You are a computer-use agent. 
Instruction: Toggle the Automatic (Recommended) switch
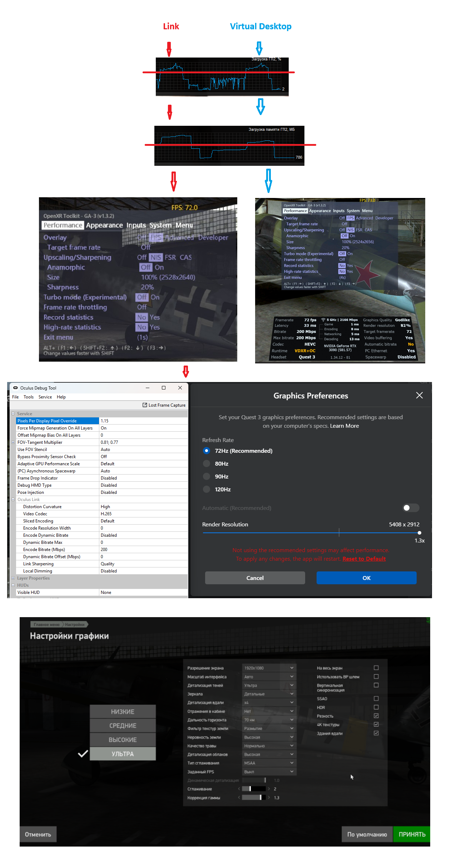pyautogui.click(x=411, y=508)
